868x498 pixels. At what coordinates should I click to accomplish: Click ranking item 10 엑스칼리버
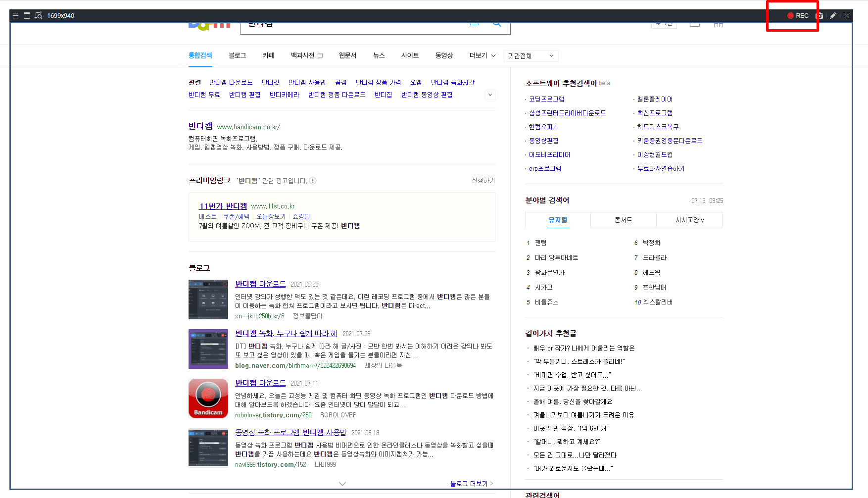658,302
